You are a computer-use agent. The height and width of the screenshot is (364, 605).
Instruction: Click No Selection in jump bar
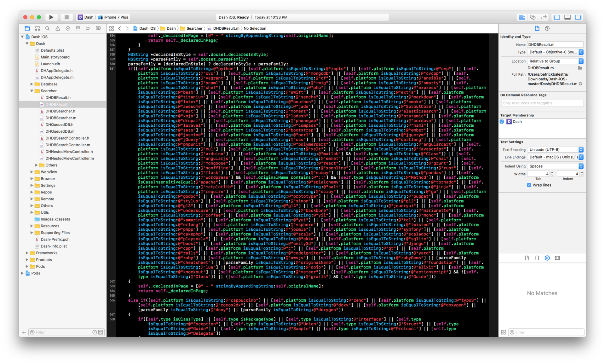click(255, 28)
